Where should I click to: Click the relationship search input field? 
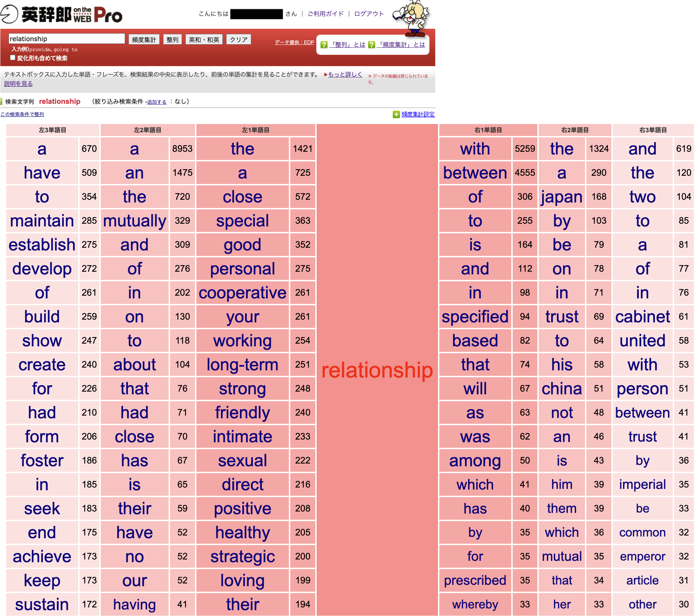pos(66,39)
